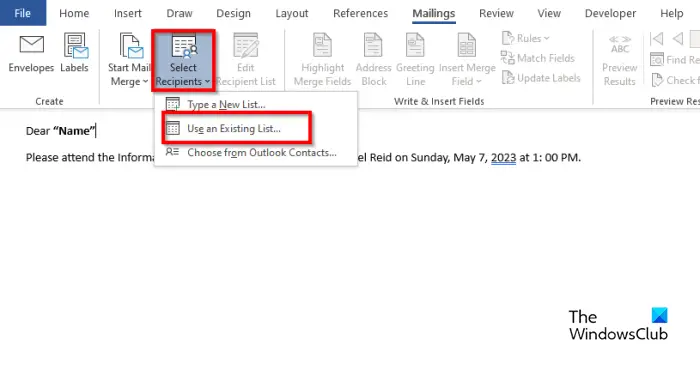This screenshot has height=369, width=700.
Task: Open the Draw ribbon tab
Action: tap(179, 13)
